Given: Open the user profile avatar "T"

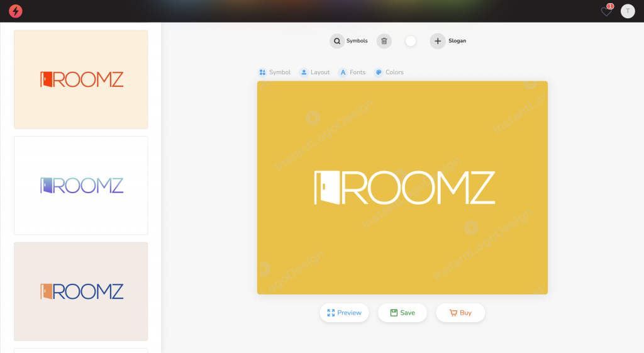Looking at the screenshot, I should (628, 11).
